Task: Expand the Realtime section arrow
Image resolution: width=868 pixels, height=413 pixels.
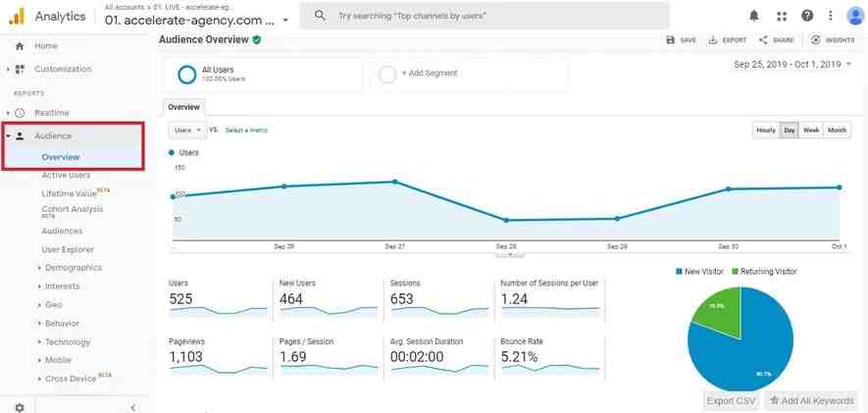Action: tap(8, 113)
